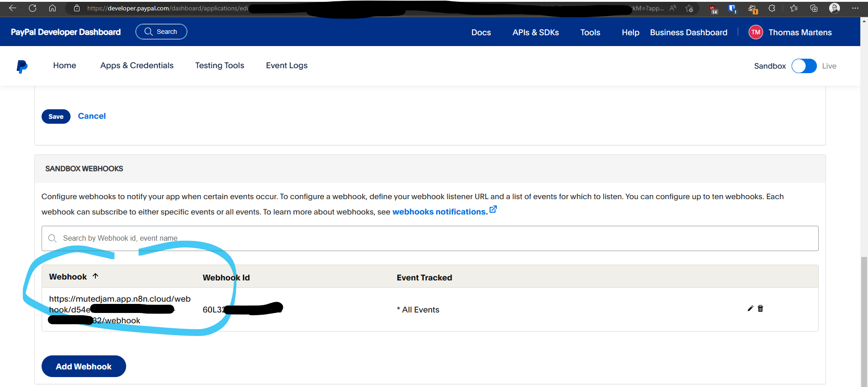This screenshot has width=868, height=387.
Task: Focus the Search by Webhook id field
Action: tap(430, 238)
